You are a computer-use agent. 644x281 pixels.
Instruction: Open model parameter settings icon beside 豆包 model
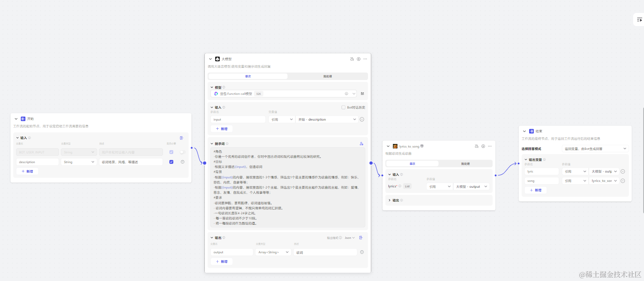pyautogui.click(x=362, y=94)
